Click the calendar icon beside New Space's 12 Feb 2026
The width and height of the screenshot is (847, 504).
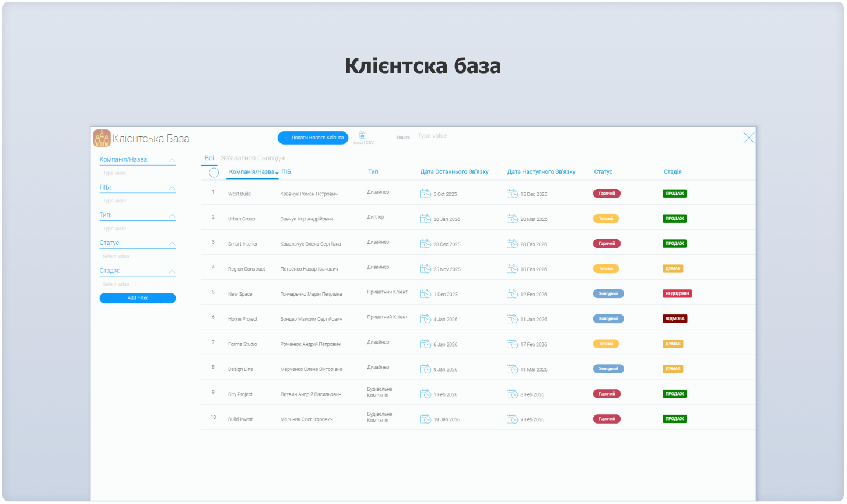(x=512, y=293)
